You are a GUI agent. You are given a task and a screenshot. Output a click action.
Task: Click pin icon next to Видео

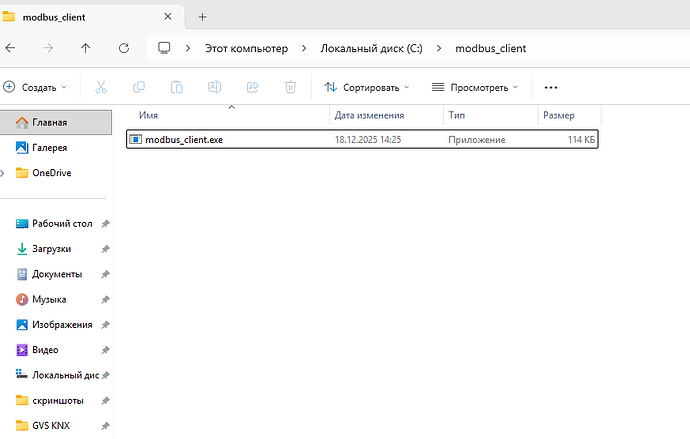[x=105, y=350]
